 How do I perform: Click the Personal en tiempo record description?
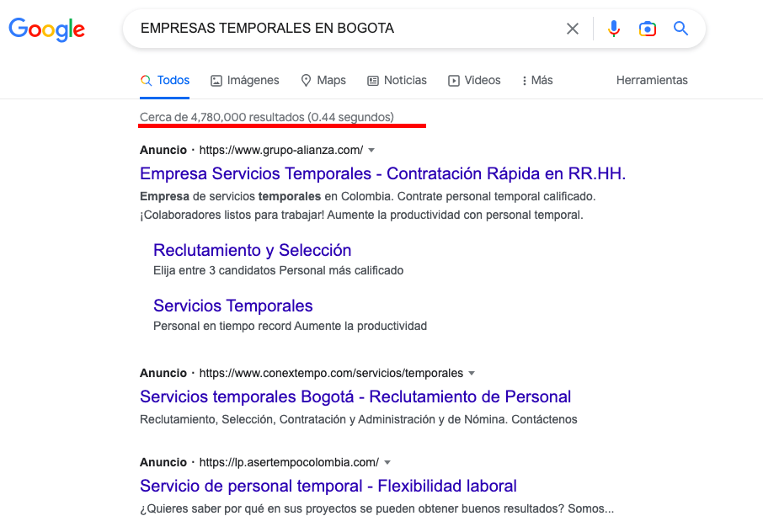coord(290,326)
